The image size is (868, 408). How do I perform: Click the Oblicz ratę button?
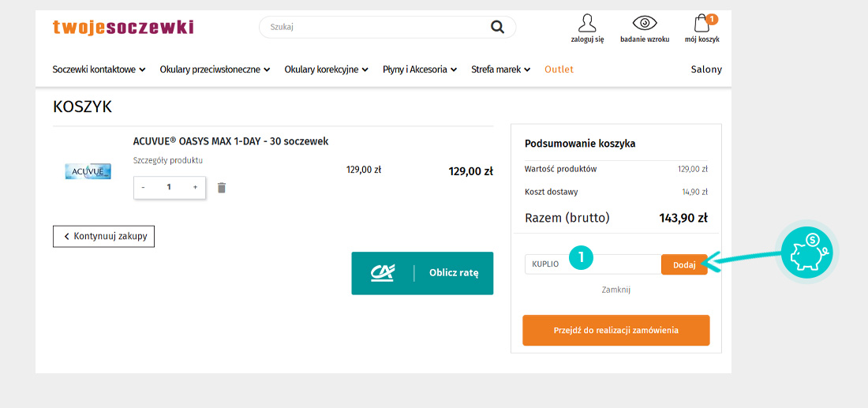(x=422, y=274)
